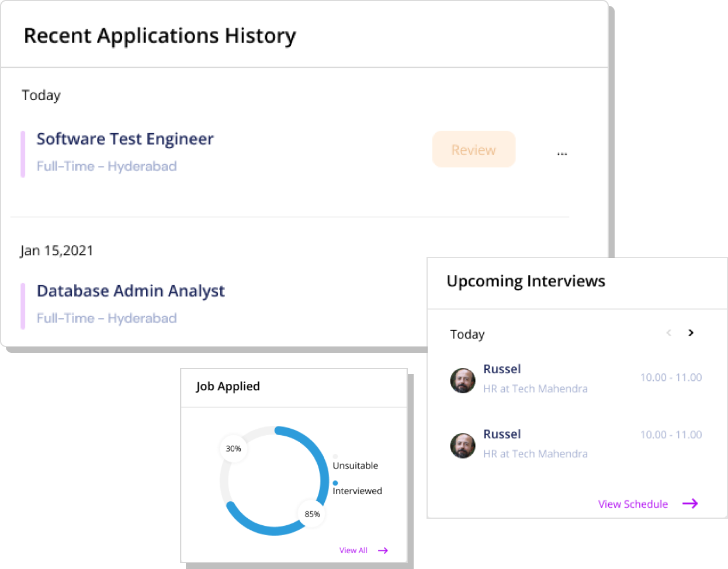Click the first Russel avatar photo
Image resolution: width=728 pixels, height=569 pixels.
coord(463,380)
